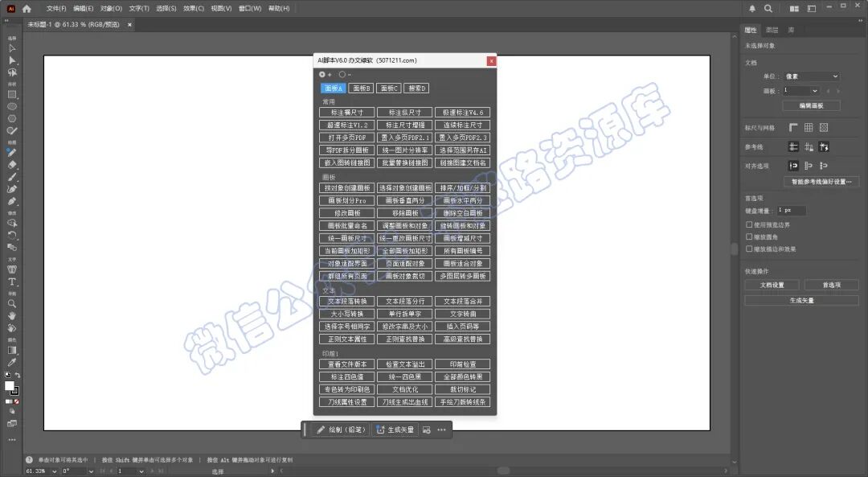This screenshot has height=477, width=868.
Task: Click 生成矢量 button in Properties panel
Action: tap(801, 300)
